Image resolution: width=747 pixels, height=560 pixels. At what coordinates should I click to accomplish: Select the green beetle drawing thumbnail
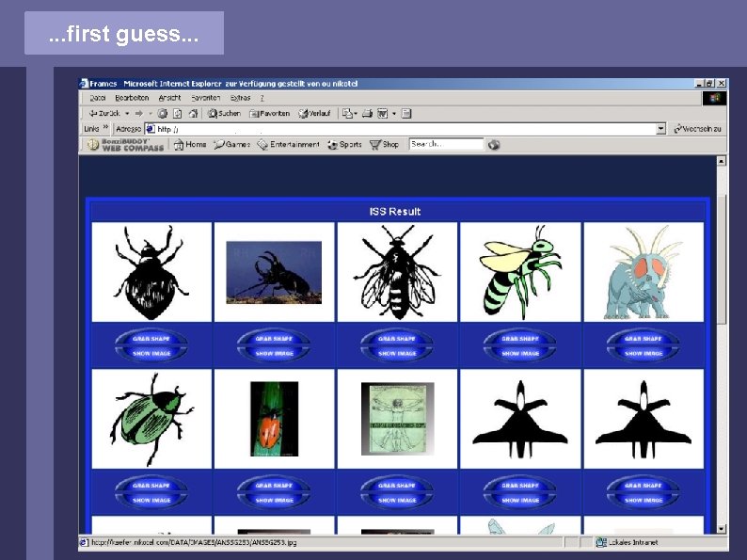151,419
